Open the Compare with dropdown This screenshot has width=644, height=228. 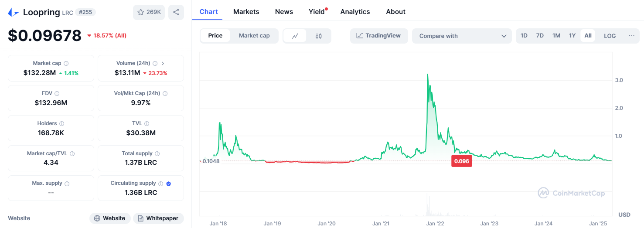tap(461, 36)
